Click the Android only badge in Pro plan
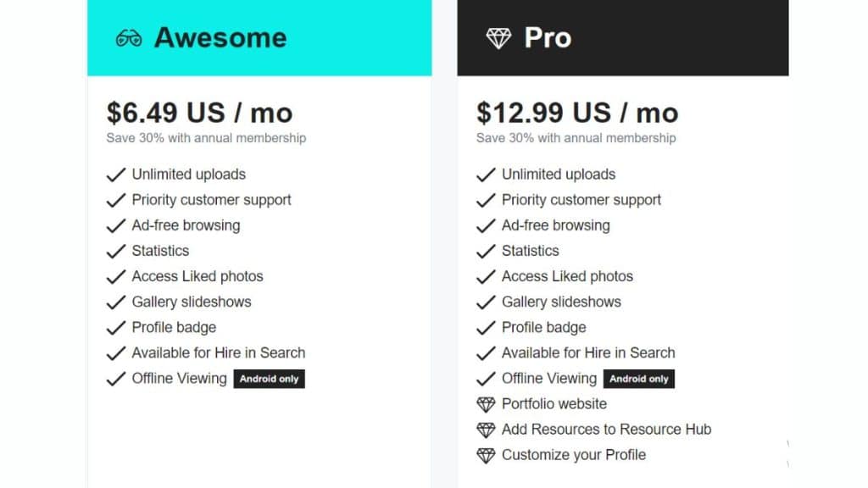This screenshot has width=868, height=488. (639, 379)
